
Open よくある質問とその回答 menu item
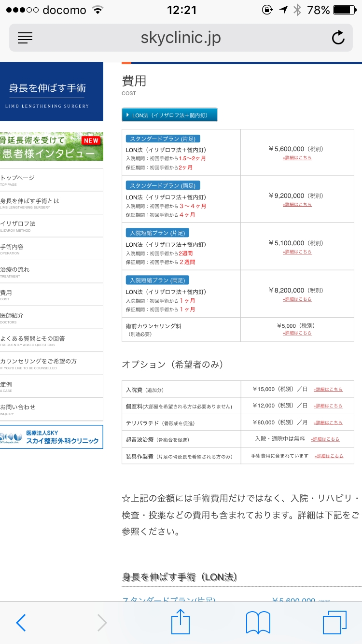[51, 340]
